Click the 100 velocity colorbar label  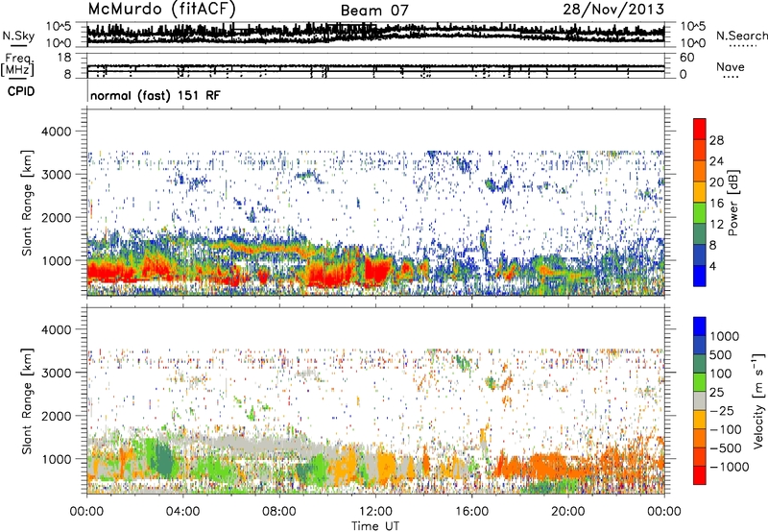[721, 374]
